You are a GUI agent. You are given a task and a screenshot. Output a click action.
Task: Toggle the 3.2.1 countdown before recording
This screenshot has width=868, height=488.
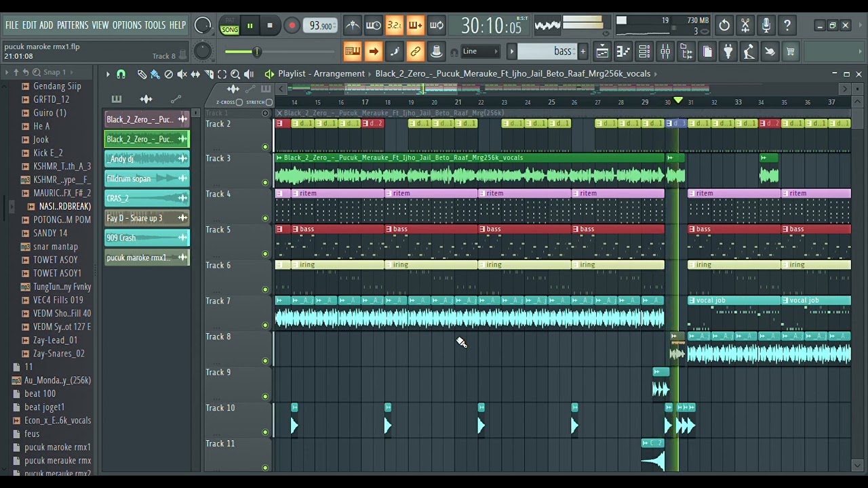click(x=395, y=26)
